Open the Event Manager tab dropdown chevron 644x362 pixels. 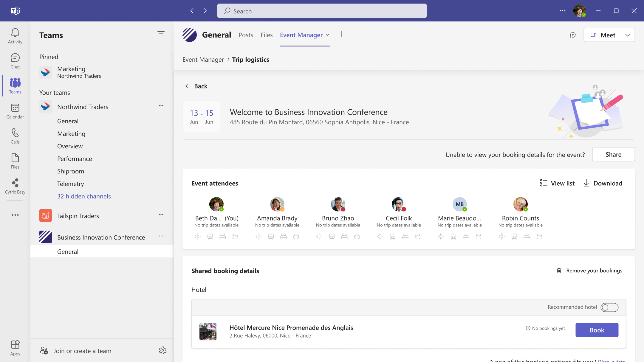pyautogui.click(x=327, y=35)
